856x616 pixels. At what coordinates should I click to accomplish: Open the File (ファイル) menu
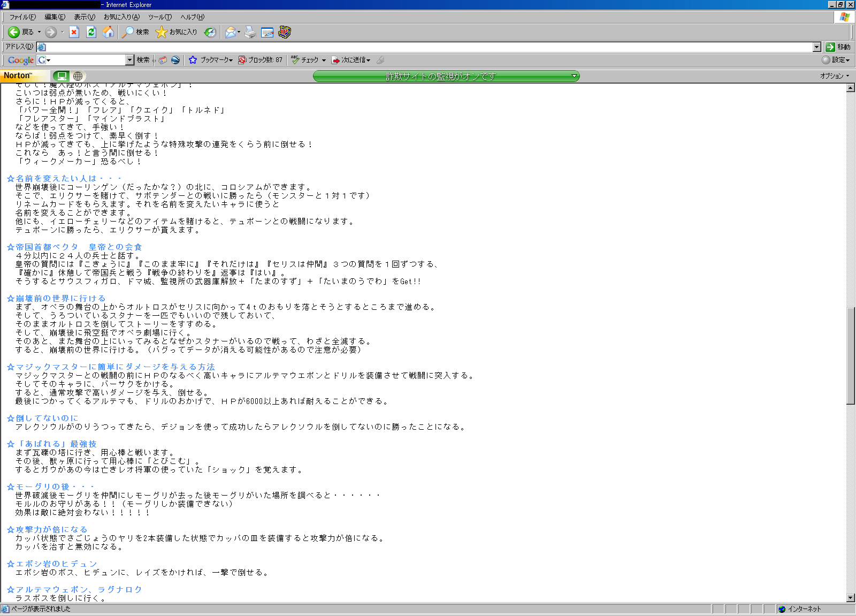(x=22, y=17)
